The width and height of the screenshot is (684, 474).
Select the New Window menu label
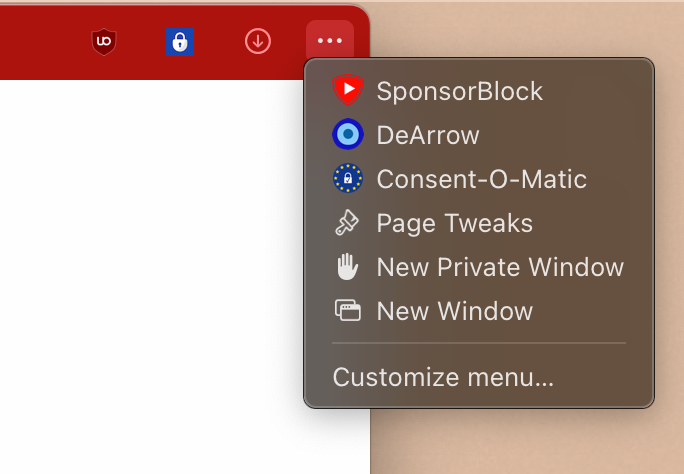pyautogui.click(x=454, y=311)
